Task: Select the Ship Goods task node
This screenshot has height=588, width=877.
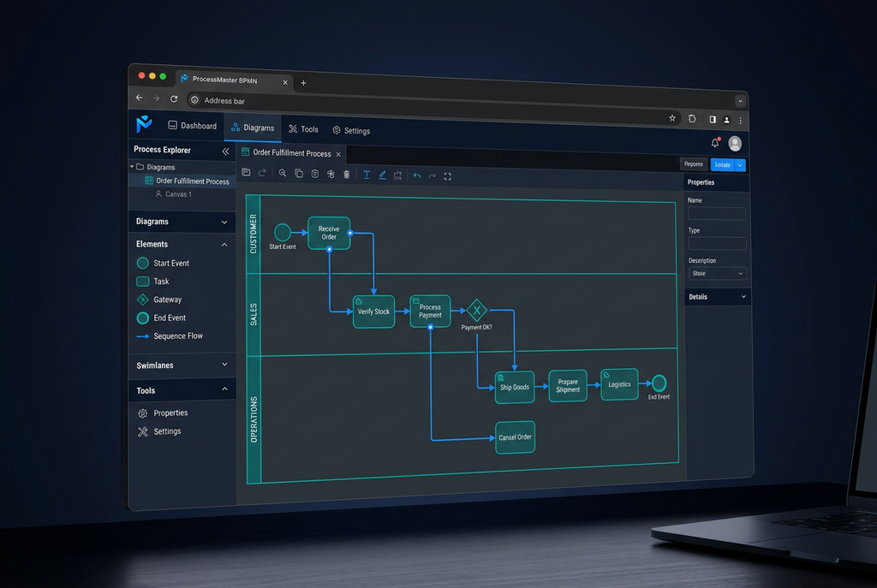Action: coord(515,387)
